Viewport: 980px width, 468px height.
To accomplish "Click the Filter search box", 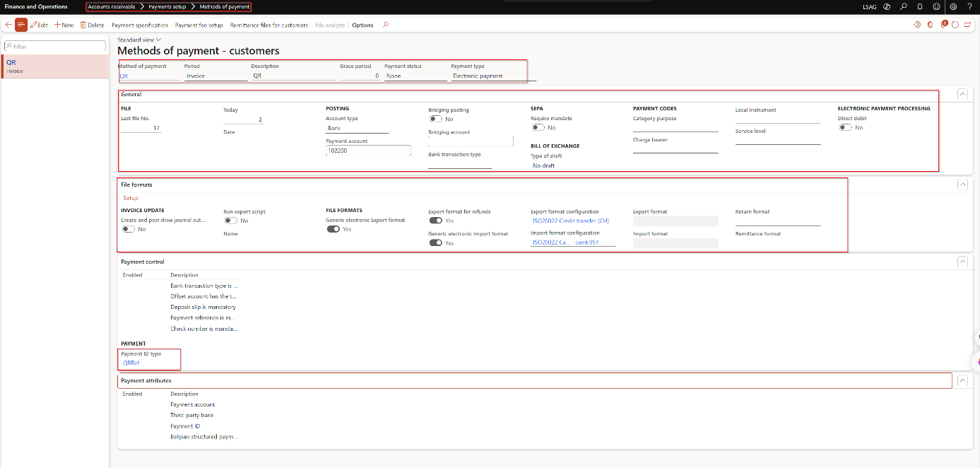I will pos(54,46).
